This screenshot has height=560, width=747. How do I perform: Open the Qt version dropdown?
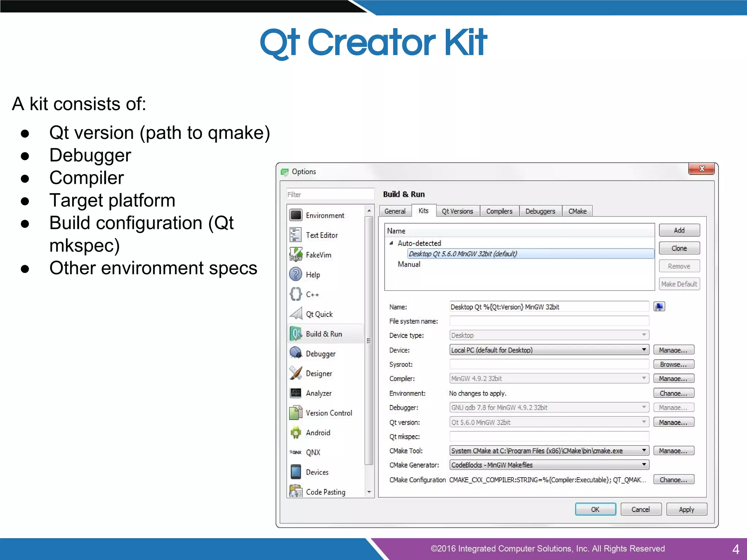point(549,422)
